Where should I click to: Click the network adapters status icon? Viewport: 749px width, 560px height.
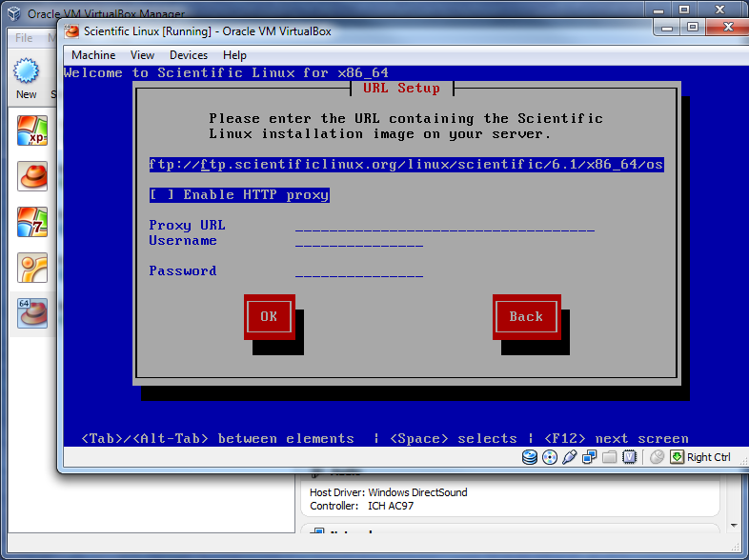coord(590,457)
